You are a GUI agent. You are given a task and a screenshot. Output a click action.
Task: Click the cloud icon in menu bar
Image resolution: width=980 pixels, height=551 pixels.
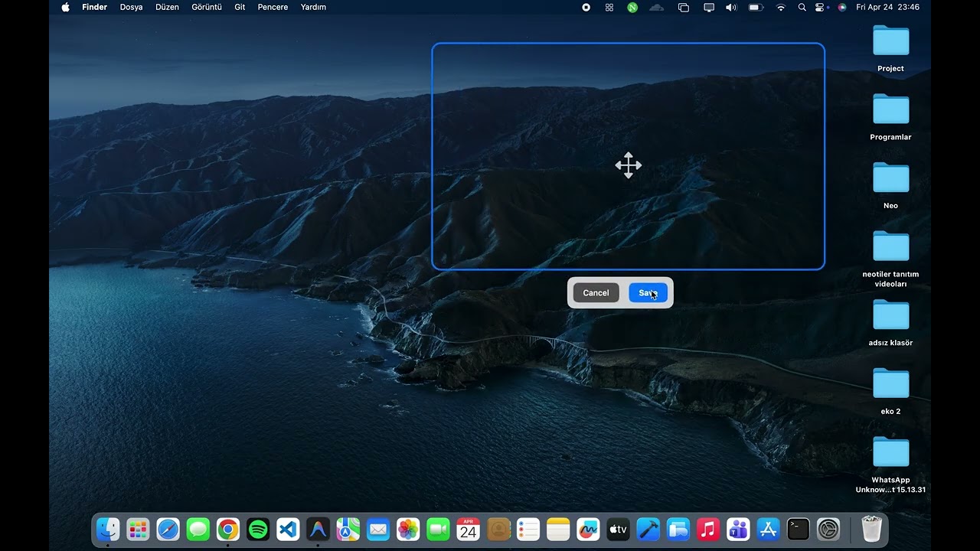click(656, 7)
